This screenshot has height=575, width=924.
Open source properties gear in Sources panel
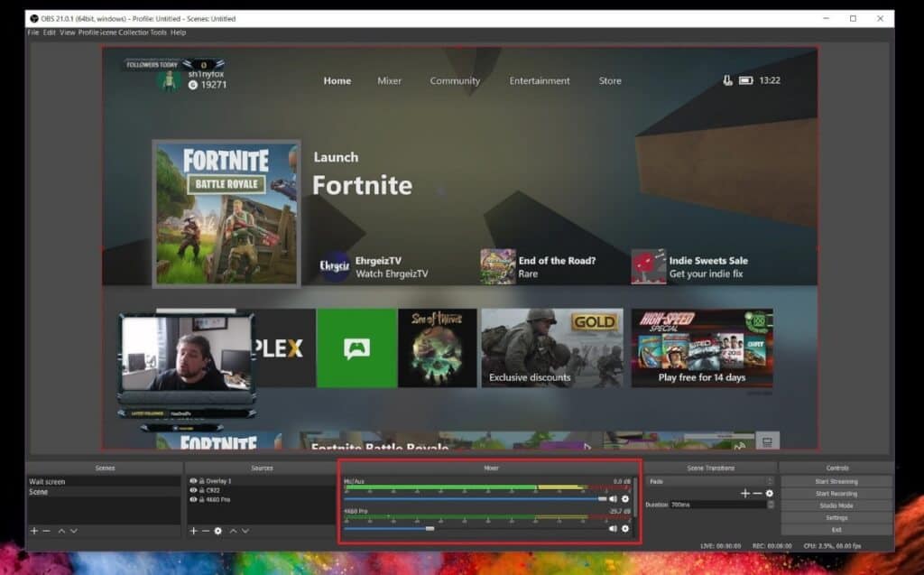click(x=218, y=531)
